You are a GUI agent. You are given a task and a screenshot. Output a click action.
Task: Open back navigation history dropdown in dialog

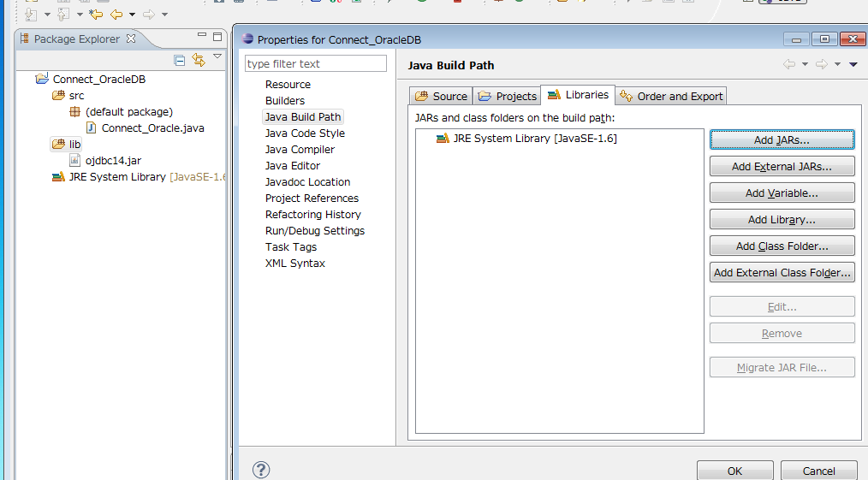[x=805, y=65]
